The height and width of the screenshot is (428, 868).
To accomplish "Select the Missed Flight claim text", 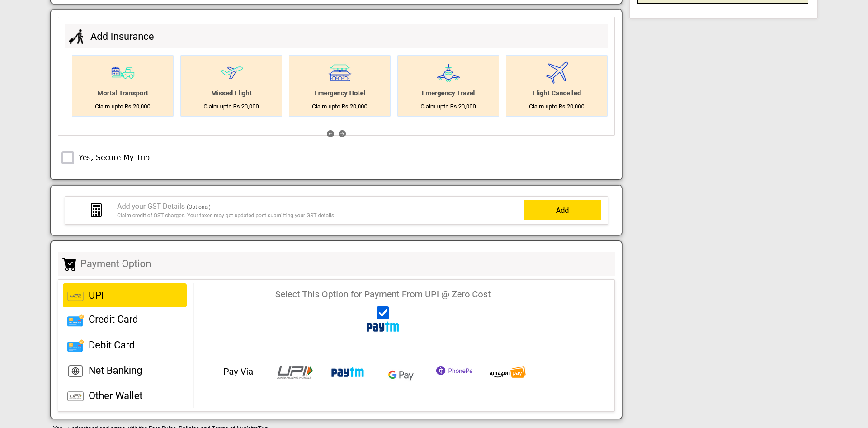I will tap(231, 107).
